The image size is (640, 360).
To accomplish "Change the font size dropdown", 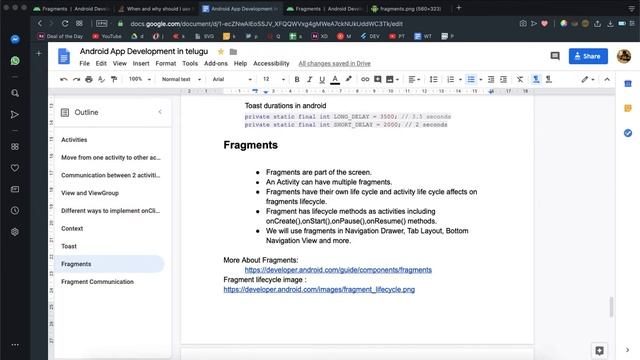I will pos(273,79).
